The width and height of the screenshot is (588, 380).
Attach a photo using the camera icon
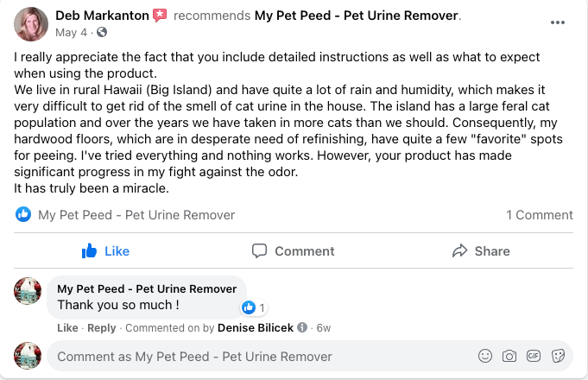(509, 356)
